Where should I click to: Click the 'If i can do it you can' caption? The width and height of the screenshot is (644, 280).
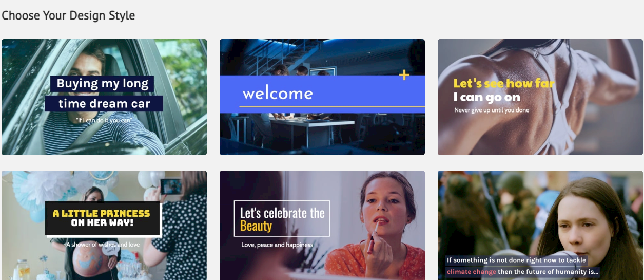pyautogui.click(x=104, y=120)
